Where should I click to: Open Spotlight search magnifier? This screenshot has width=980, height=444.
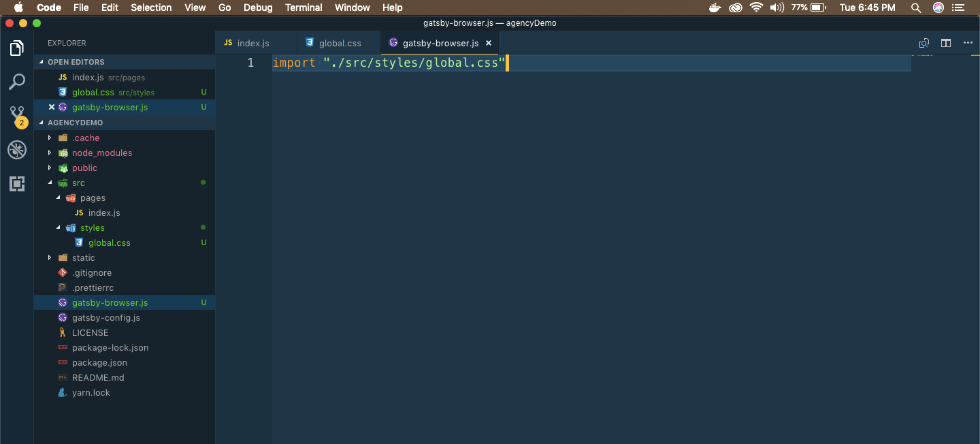tap(916, 7)
